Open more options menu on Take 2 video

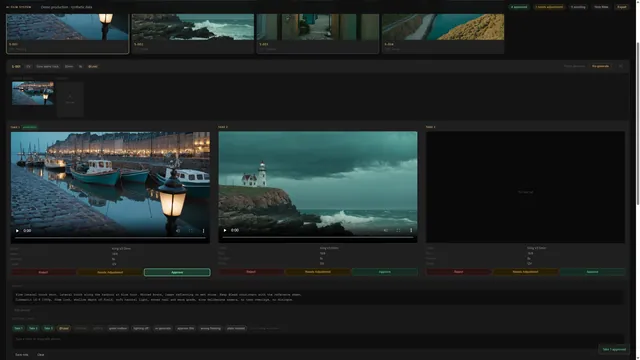(411, 230)
